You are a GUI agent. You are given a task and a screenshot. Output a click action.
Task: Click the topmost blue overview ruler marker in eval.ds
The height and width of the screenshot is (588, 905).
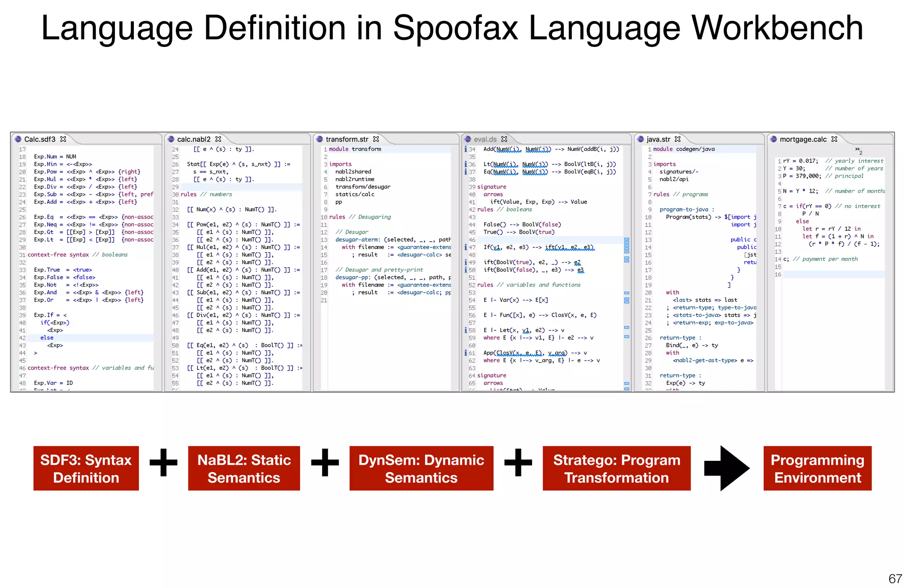tap(627, 239)
